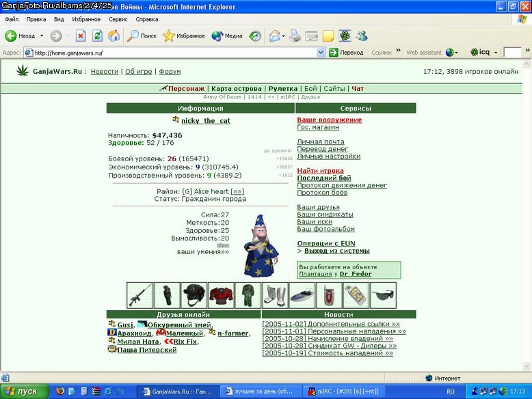Expand the address bar dropdown arrow
532x399 pixels.
pyautogui.click(x=321, y=53)
